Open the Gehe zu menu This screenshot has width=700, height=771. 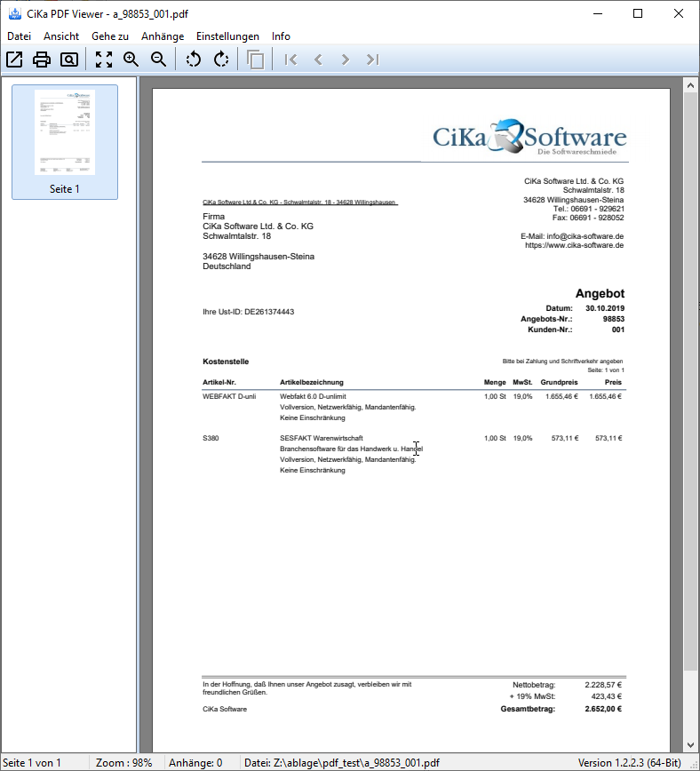coord(109,36)
